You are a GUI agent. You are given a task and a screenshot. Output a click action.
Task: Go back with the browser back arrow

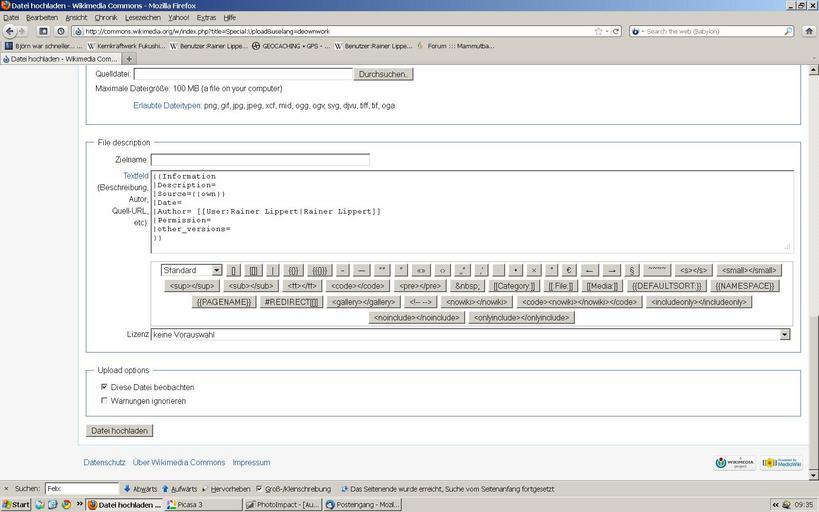coord(9,31)
